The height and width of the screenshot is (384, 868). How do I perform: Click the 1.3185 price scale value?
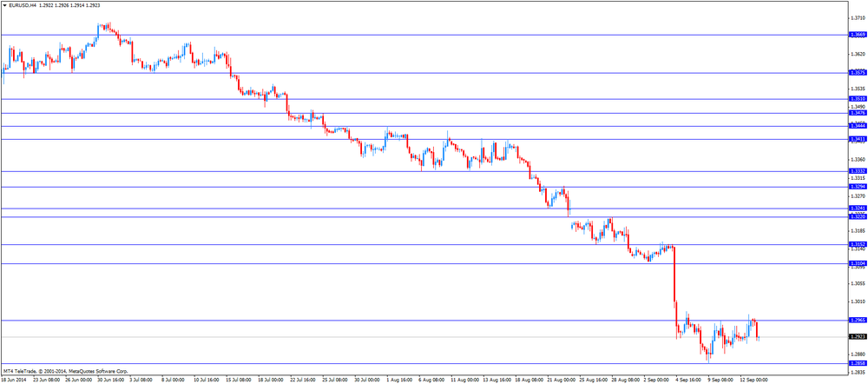coord(858,230)
